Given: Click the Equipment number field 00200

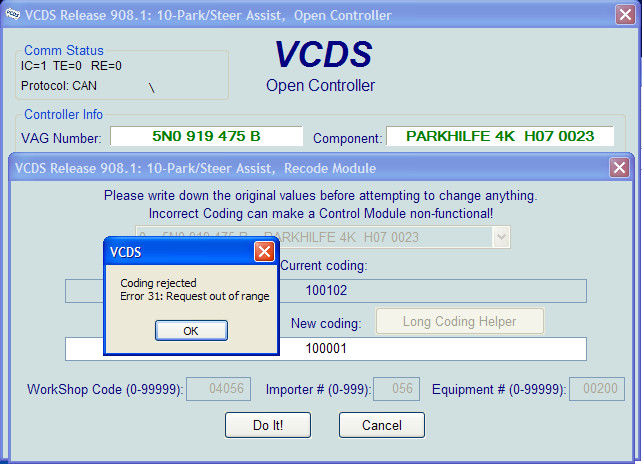Looking at the screenshot, I should 597,389.
